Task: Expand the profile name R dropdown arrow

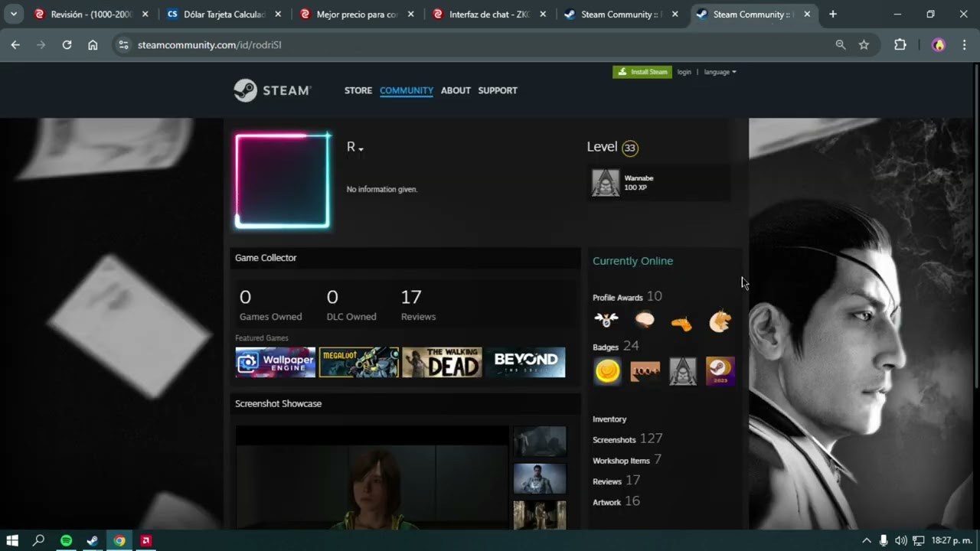Action: click(x=361, y=148)
